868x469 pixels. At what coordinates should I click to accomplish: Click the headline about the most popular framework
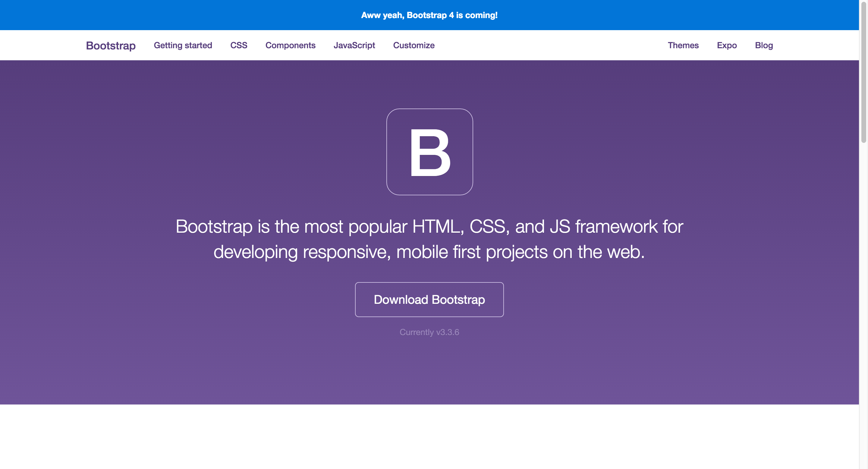[429, 239]
